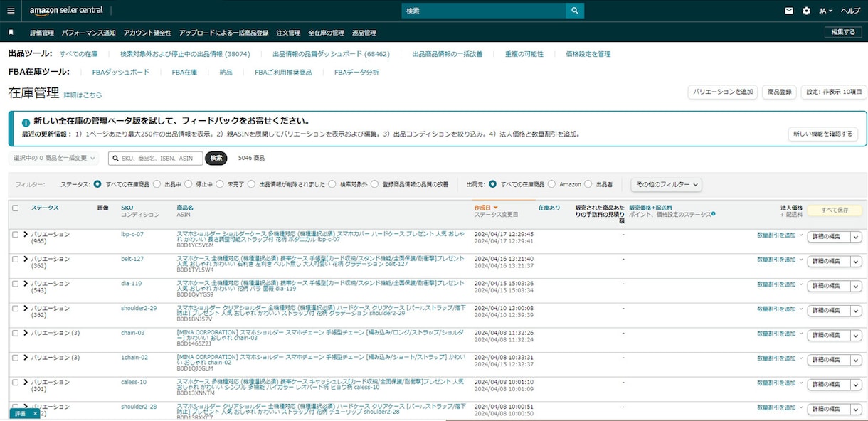Click the magnifier search button in header

pyautogui.click(x=575, y=11)
